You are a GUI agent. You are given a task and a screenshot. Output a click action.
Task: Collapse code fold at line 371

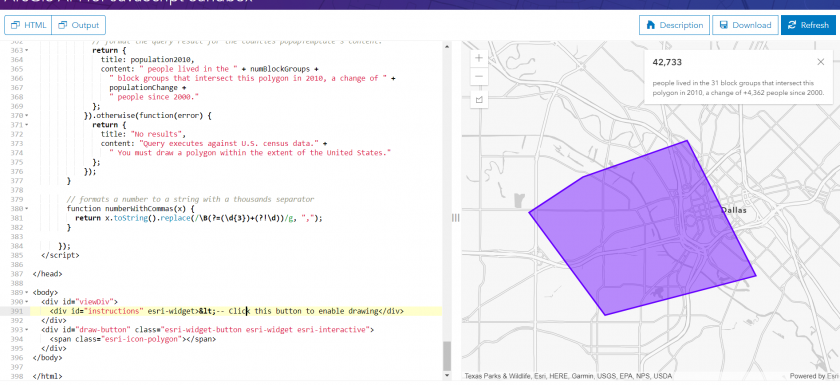click(27, 125)
